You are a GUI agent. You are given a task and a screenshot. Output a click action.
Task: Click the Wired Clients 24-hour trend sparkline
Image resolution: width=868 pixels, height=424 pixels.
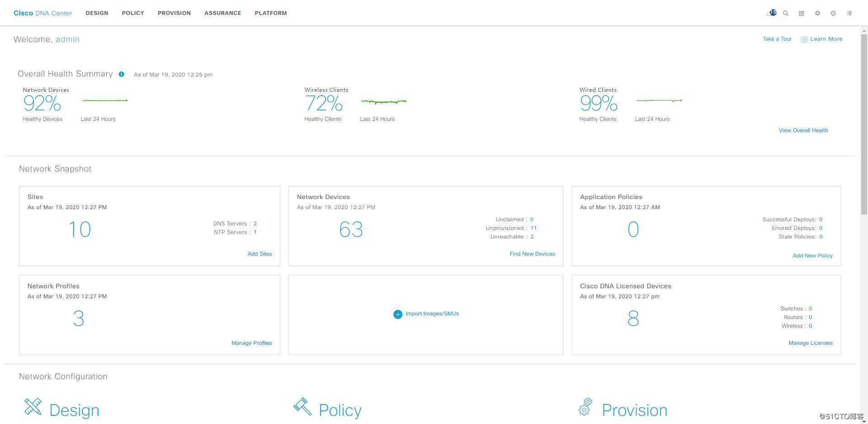(659, 100)
